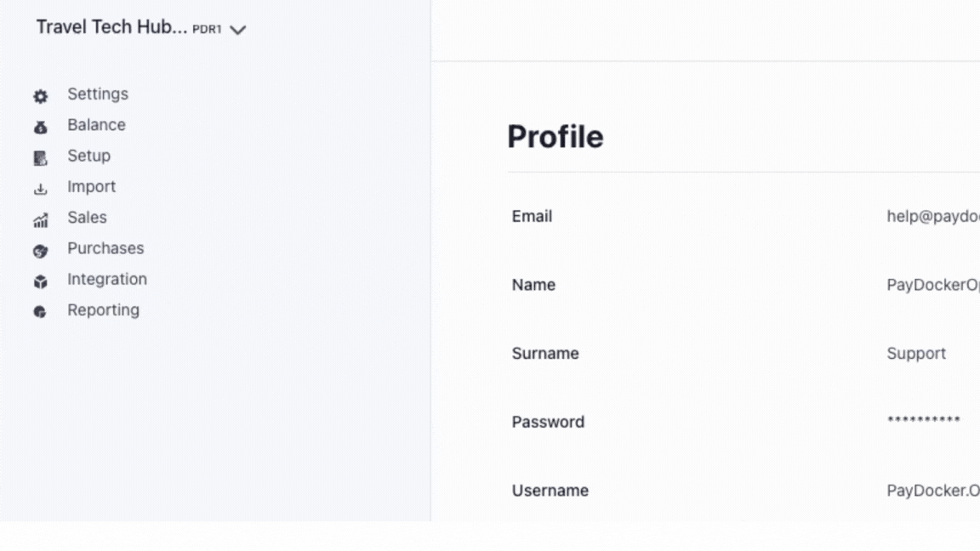Click the PDR1 badge next to workspace name
Screen dimensions: 980x551
[206, 29]
